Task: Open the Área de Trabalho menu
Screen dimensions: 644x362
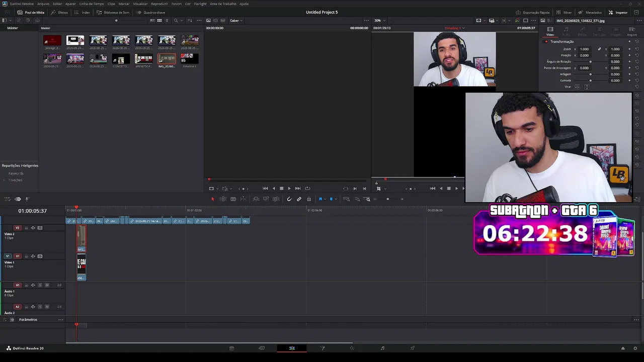Action: coord(223,4)
